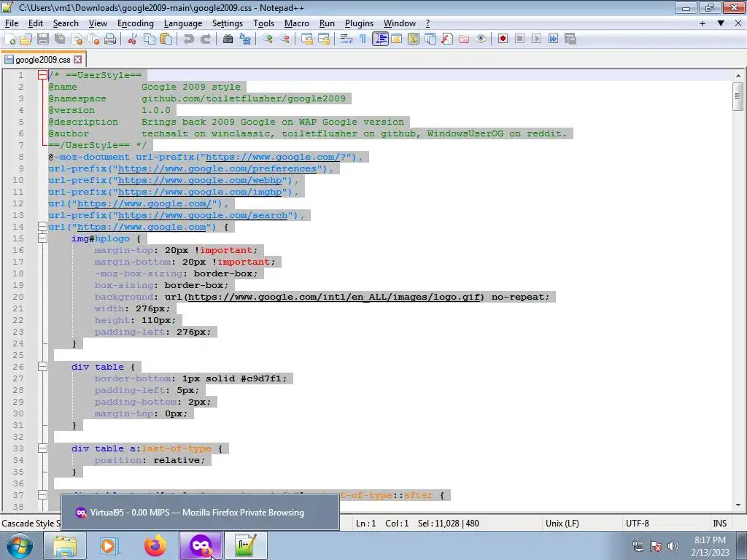747x560 pixels.
Task: Open the Macro menu
Action: (x=297, y=23)
